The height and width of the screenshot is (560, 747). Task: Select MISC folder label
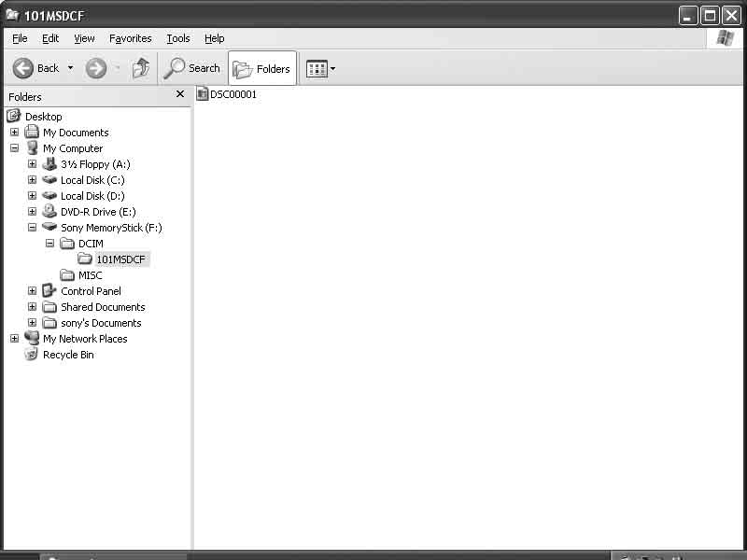click(x=90, y=275)
